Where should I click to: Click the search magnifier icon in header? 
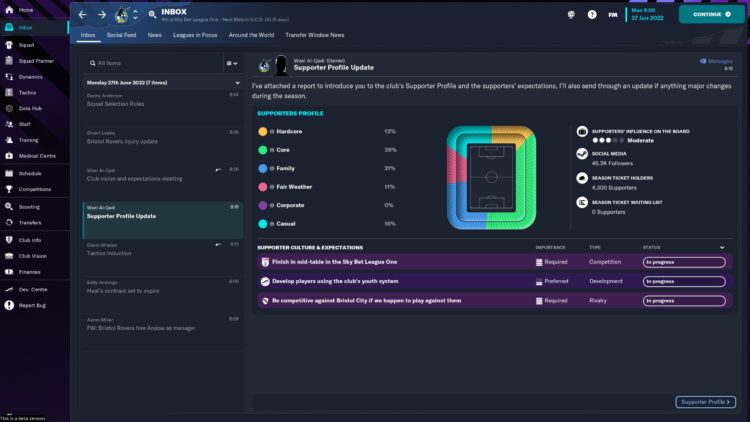point(152,15)
